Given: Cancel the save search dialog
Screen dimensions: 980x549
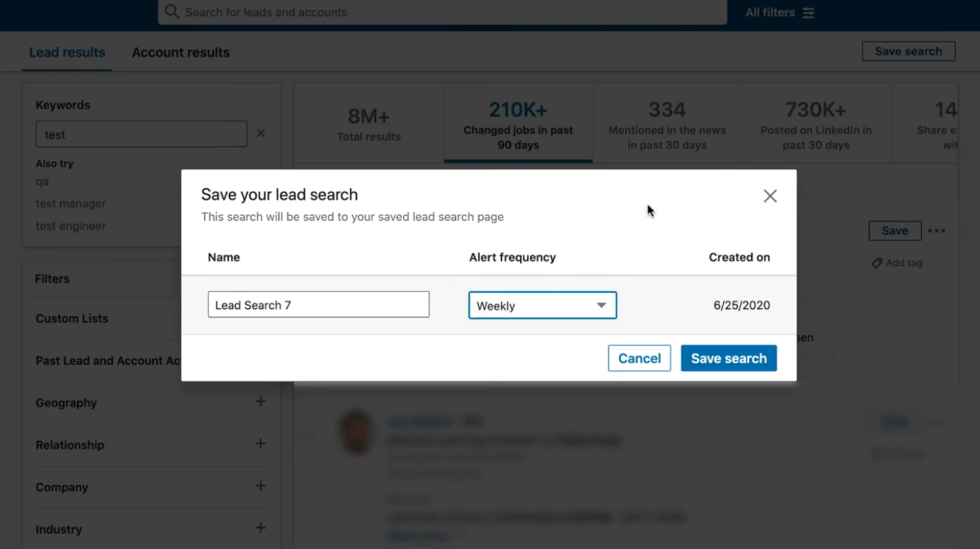Looking at the screenshot, I should click(x=639, y=358).
